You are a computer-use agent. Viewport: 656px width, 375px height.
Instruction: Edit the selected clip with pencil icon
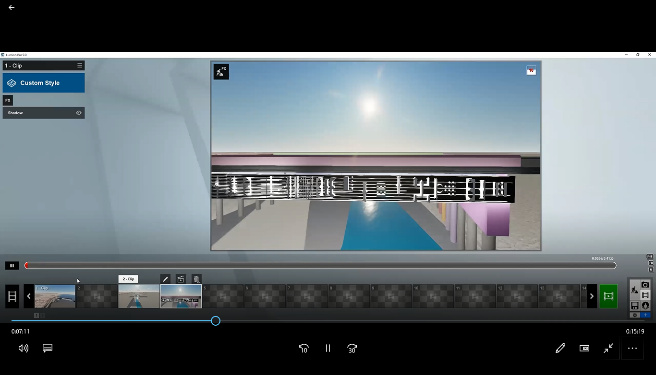tap(165, 279)
